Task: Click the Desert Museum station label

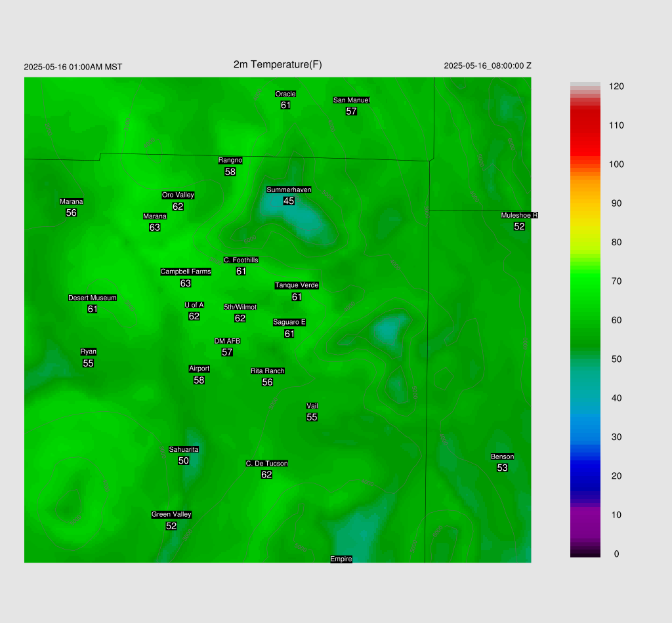Action: point(93,298)
